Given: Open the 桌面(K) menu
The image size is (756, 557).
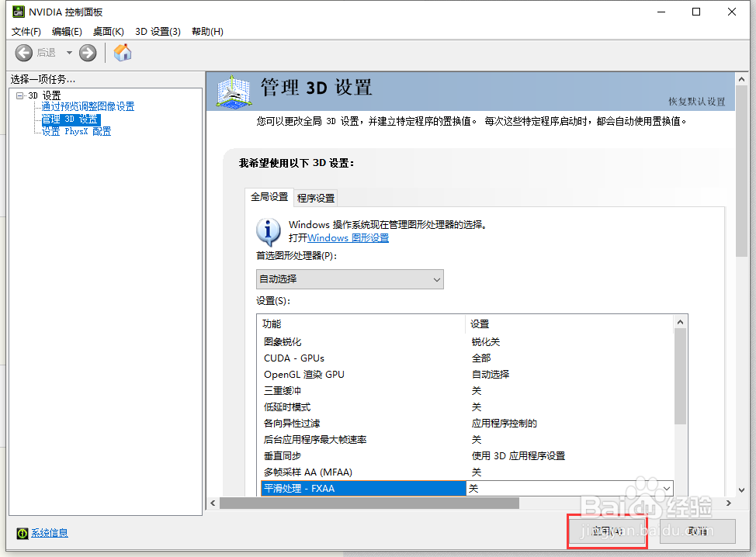Looking at the screenshot, I should pos(108,31).
